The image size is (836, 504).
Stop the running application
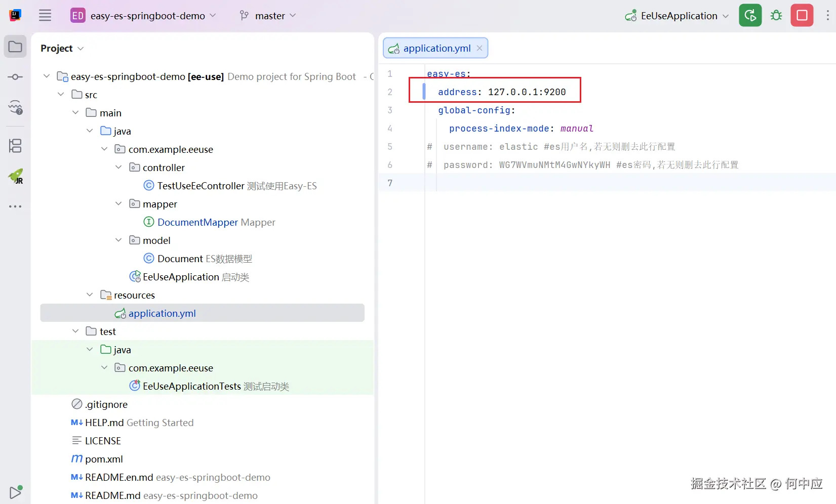[802, 16]
